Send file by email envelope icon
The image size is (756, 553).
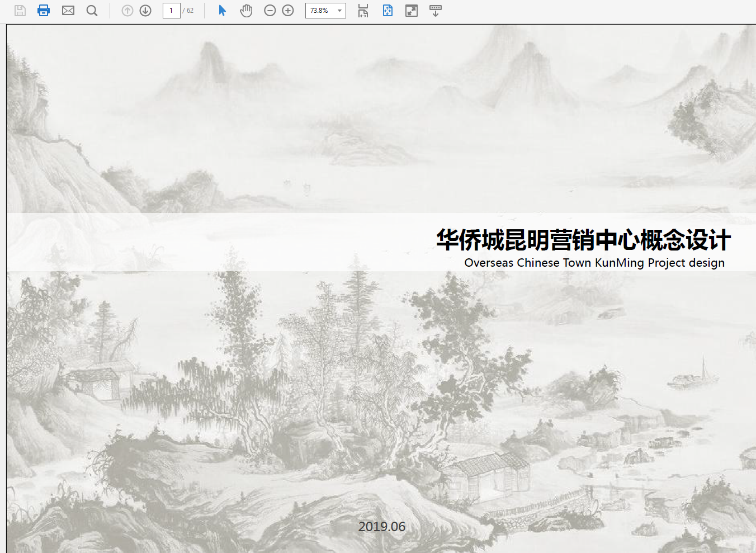click(x=68, y=11)
